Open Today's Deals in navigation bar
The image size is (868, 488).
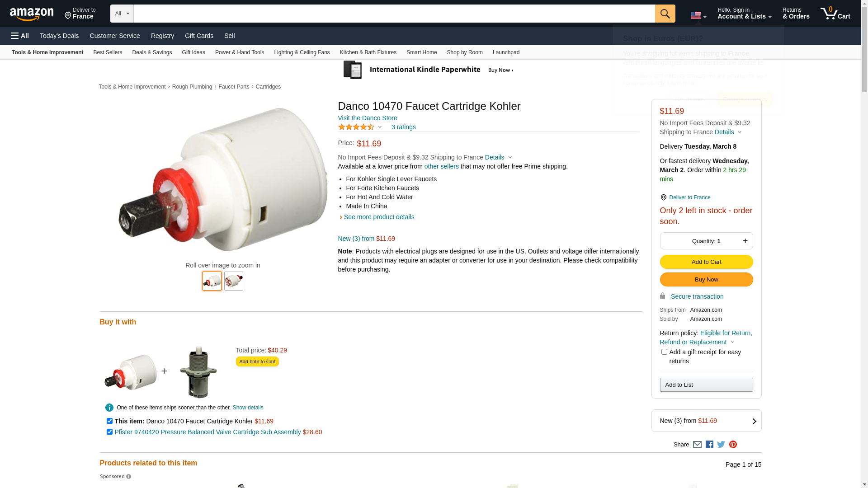pyautogui.click(x=59, y=36)
